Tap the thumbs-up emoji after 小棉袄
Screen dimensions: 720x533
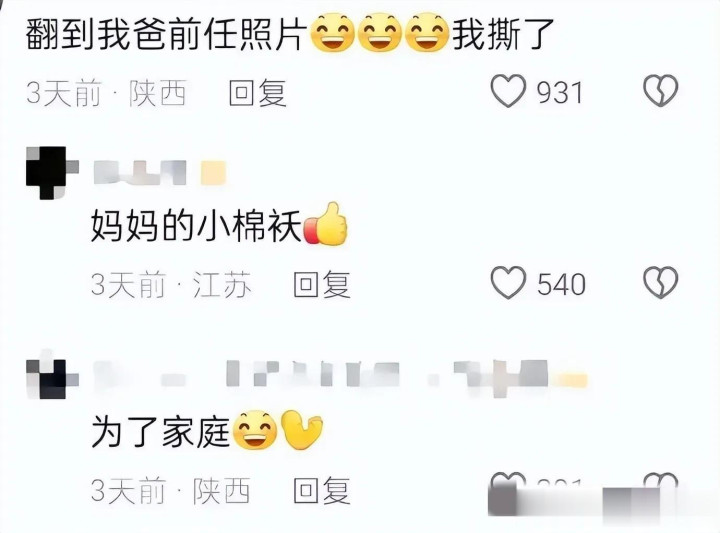(326, 224)
